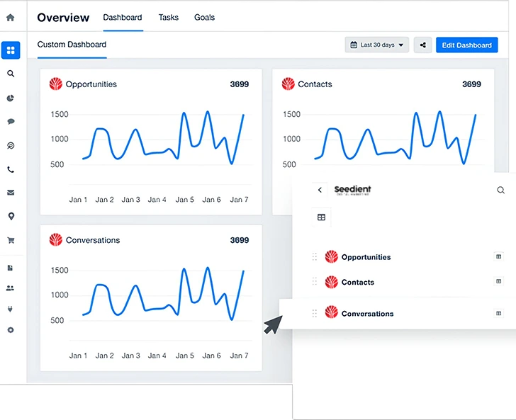Image resolution: width=516 pixels, height=420 pixels.
Task: Open the search icon in sidebar
Action: [11, 74]
